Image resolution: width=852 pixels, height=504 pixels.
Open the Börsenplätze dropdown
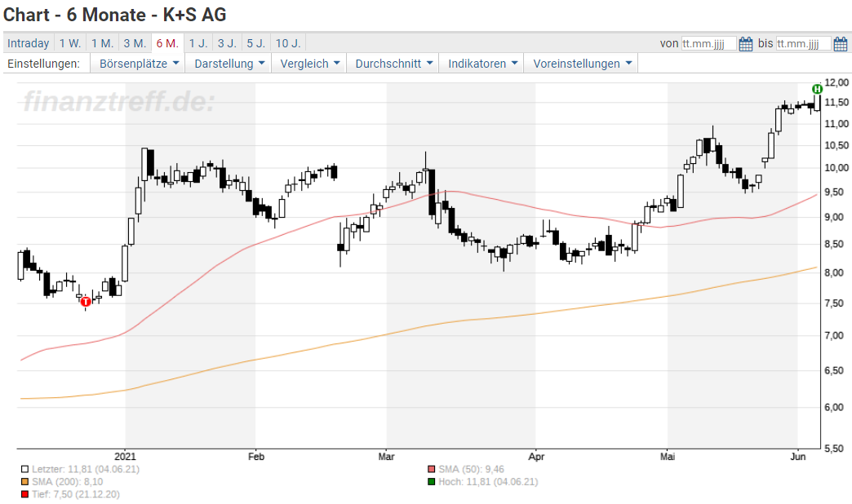138,64
